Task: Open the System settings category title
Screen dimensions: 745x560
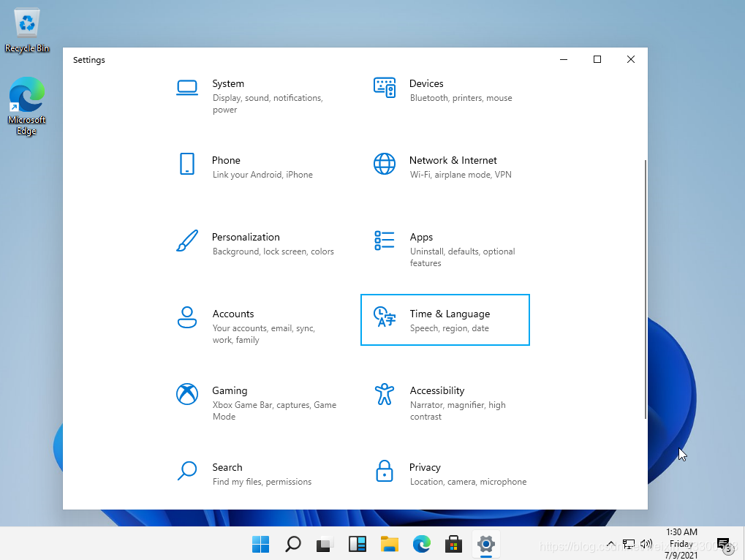Action: [228, 83]
